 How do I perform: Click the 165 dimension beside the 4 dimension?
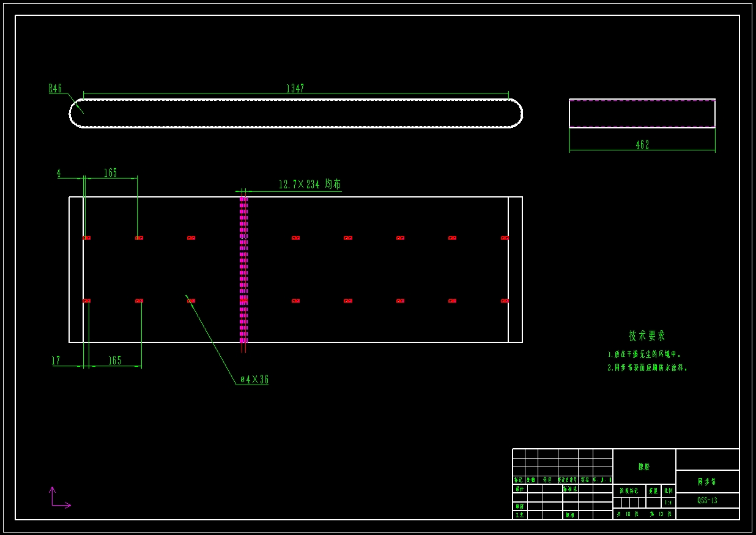110,173
